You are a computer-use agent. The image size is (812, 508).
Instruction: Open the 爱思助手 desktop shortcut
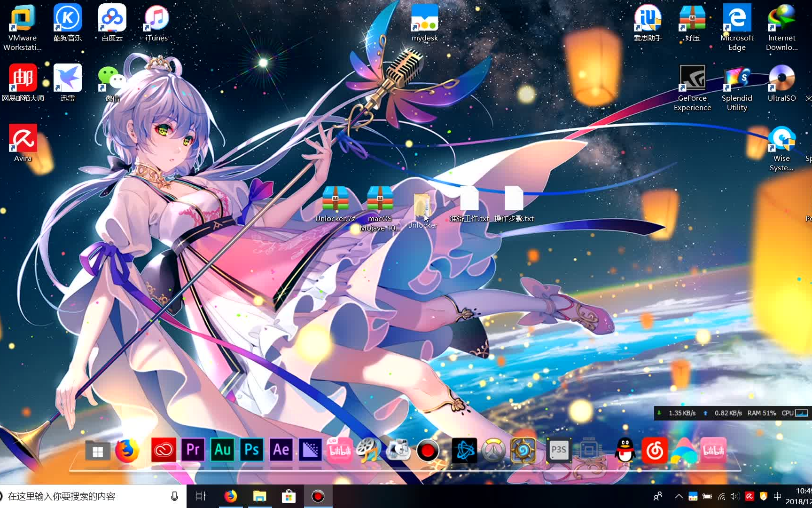[x=648, y=23]
